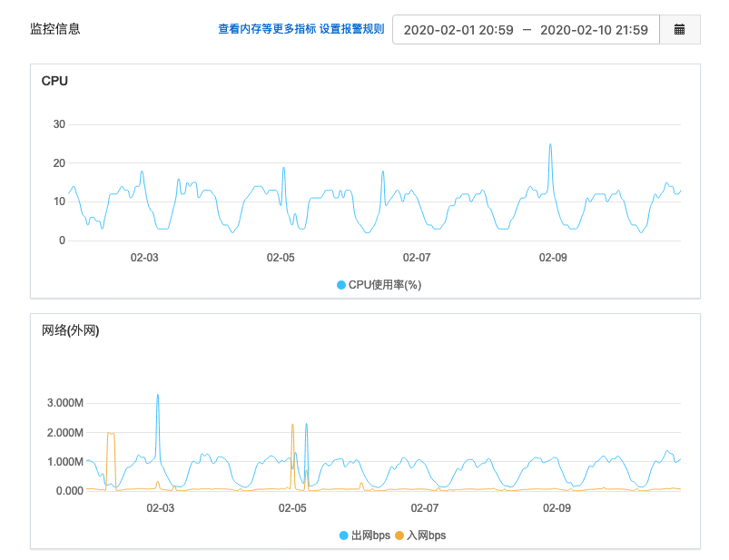Hide the 入网bps legend series
Image resolution: width=729 pixels, height=560 pixels.
pyautogui.click(x=426, y=535)
